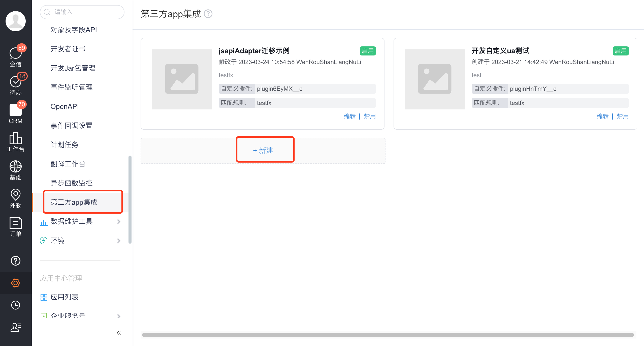Click the 18 badge on 待办
The width and height of the screenshot is (644, 346).
click(x=22, y=76)
